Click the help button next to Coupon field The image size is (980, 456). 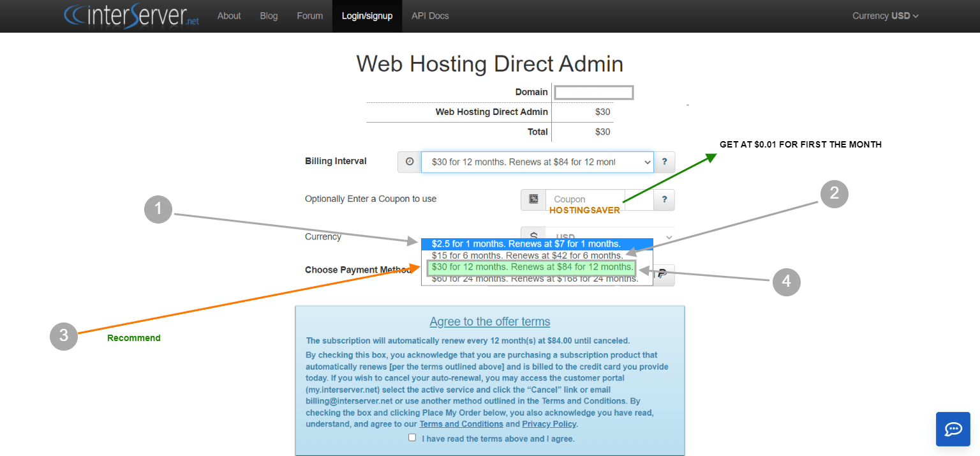click(664, 199)
